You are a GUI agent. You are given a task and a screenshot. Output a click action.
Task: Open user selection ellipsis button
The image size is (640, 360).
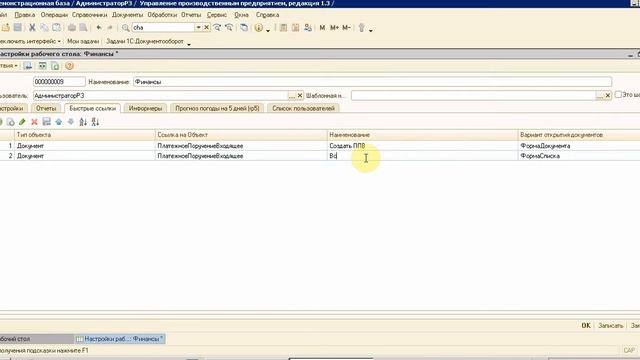291,96
